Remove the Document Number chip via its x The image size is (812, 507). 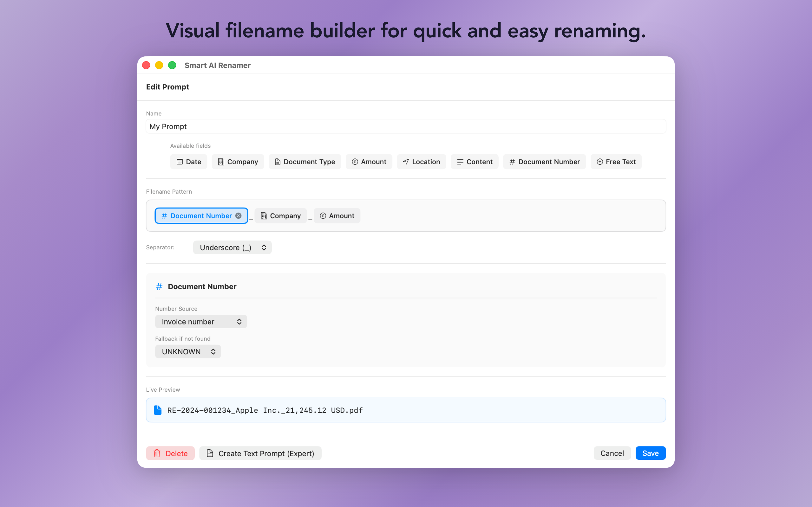click(x=238, y=215)
